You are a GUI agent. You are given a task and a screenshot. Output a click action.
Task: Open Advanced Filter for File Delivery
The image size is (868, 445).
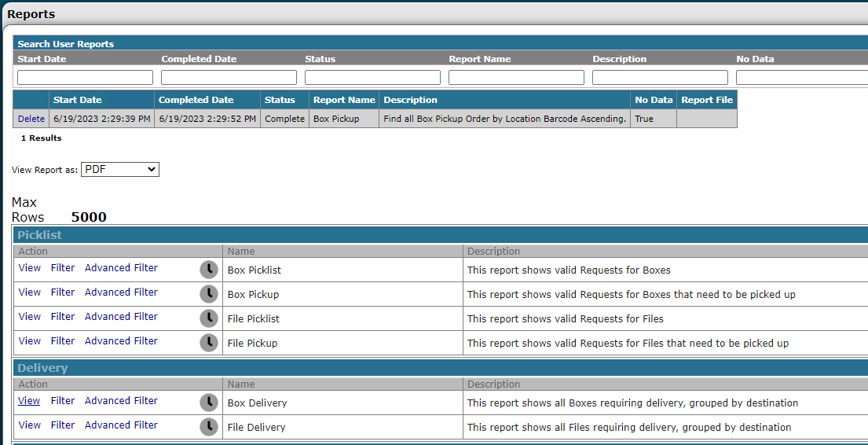coord(121,425)
